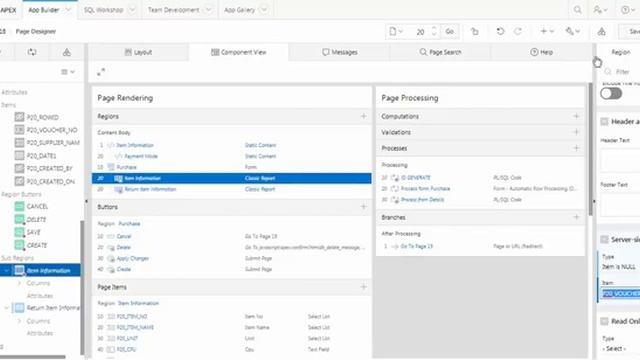Open the page selector document icon

tap(396, 31)
